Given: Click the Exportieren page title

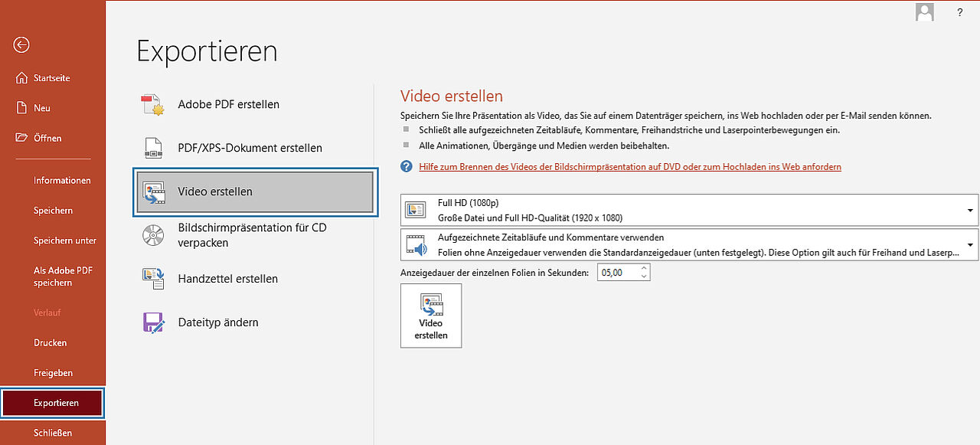Looking at the screenshot, I should click(207, 51).
